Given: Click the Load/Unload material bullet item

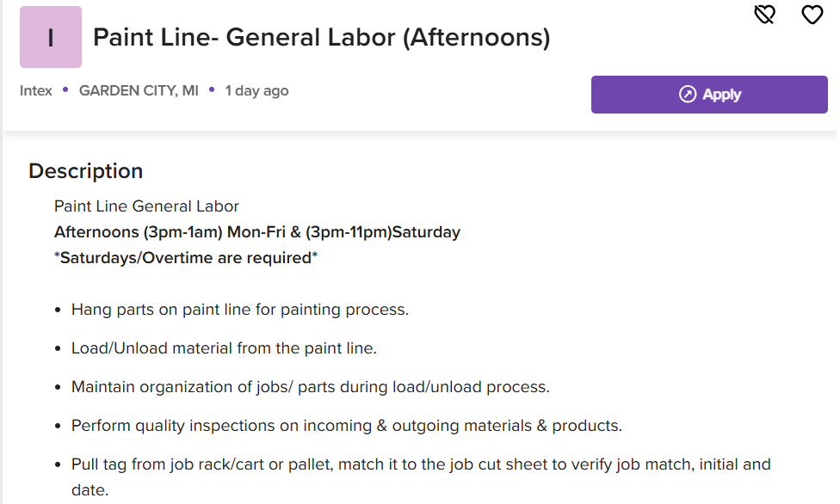Looking at the screenshot, I should (x=224, y=348).
